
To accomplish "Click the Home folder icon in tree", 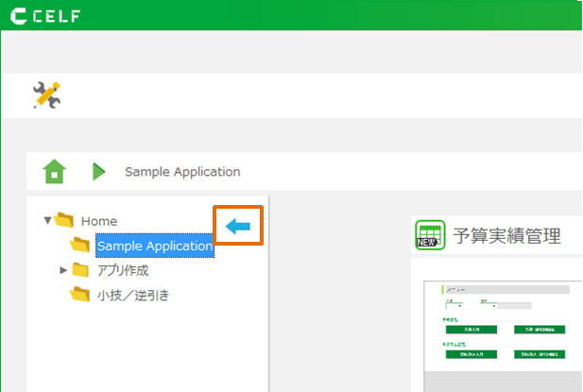I will tap(64, 221).
